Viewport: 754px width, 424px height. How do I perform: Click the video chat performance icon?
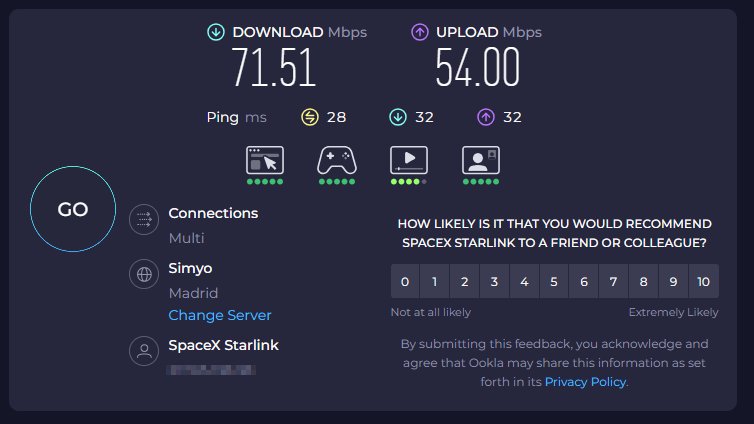[x=481, y=160]
